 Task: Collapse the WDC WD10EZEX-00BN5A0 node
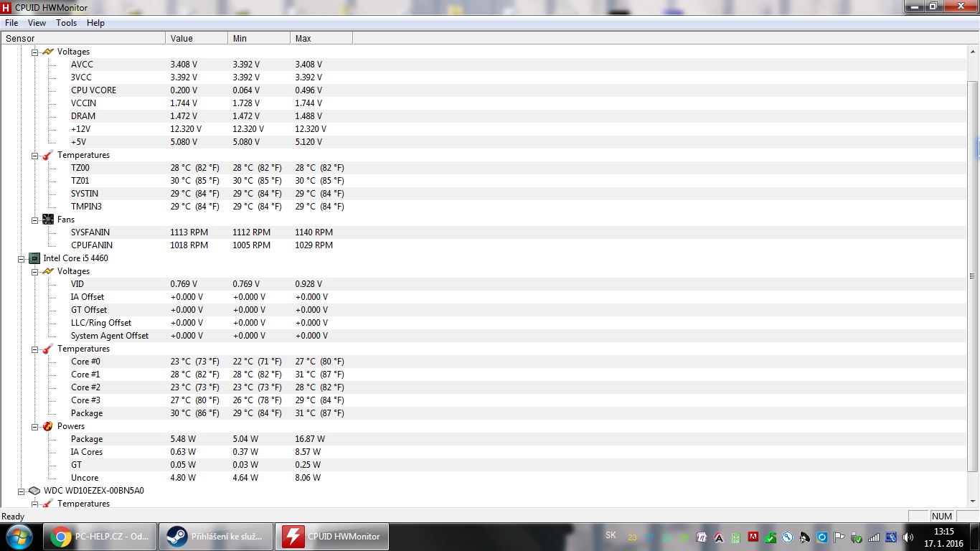tap(21, 491)
